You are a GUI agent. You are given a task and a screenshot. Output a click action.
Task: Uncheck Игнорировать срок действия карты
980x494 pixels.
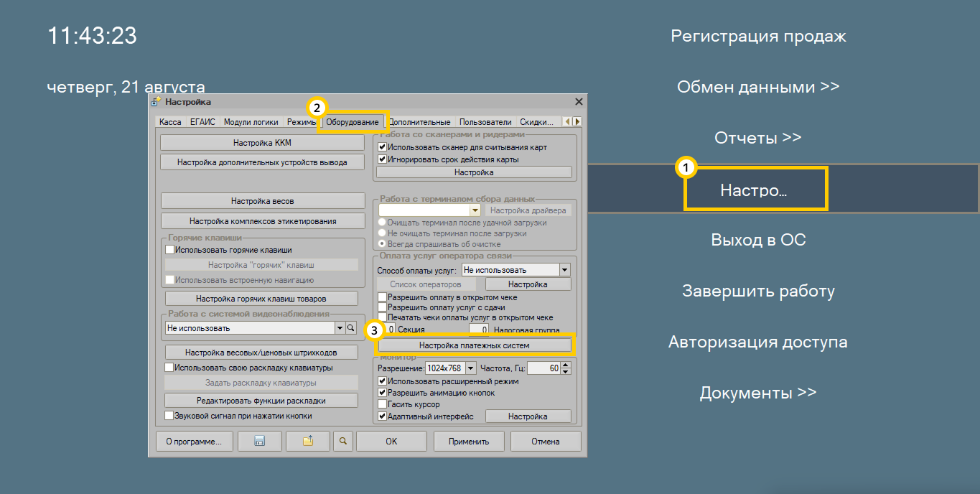point(383,159)
